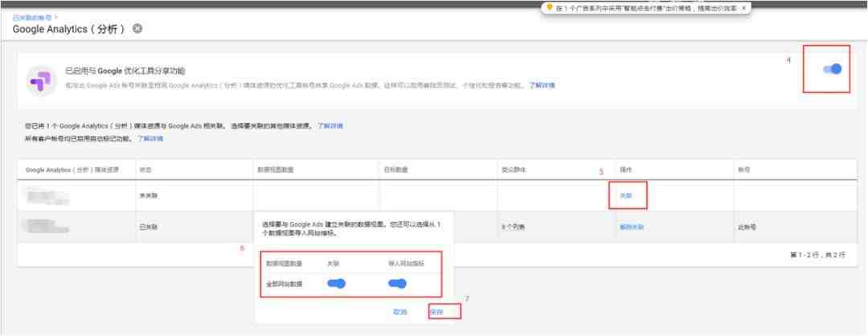This screenshot has height=336, width=868.
Task: Click the 第 1 - 2 行 pagination text
Action: click(x=817, y=255)
